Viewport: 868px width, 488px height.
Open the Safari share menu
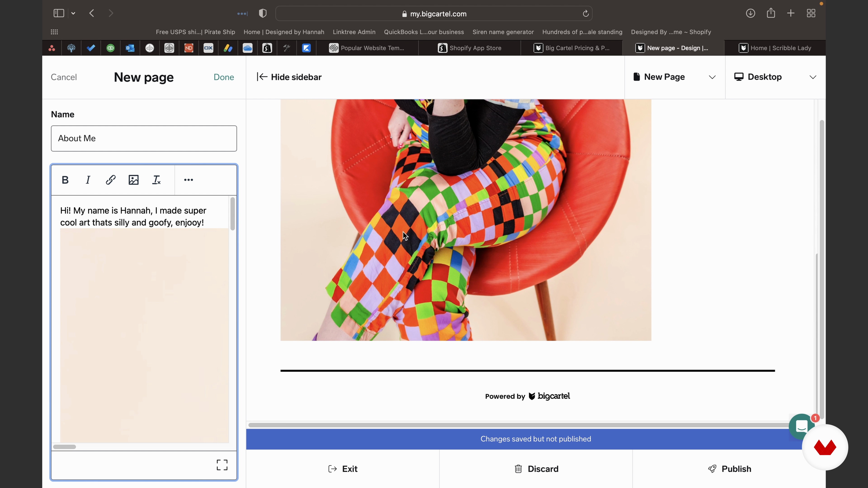[x=771, y=14]
